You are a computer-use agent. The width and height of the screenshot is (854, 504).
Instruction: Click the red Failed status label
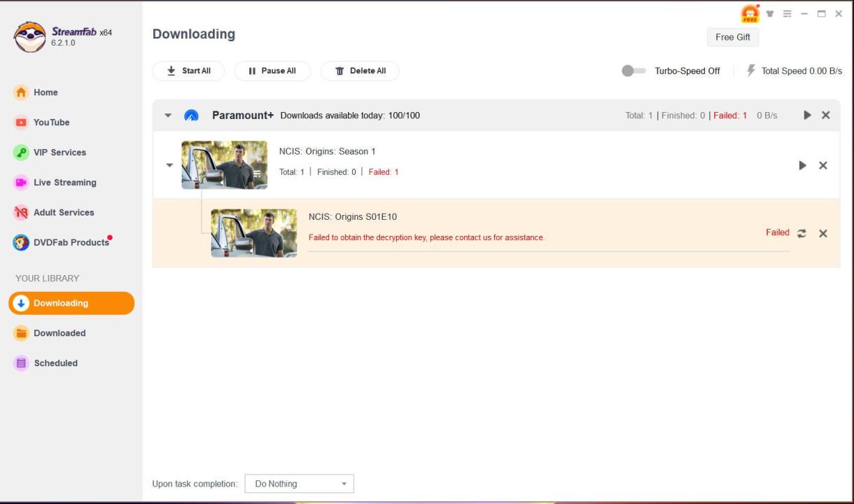click(778, 232)
